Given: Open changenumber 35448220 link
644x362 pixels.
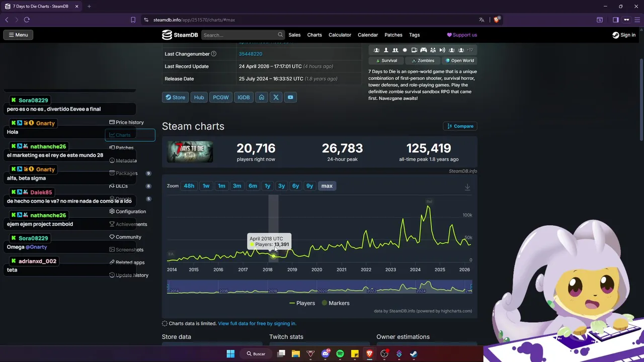Looking at the screenshot, I should tap(250, 54).
